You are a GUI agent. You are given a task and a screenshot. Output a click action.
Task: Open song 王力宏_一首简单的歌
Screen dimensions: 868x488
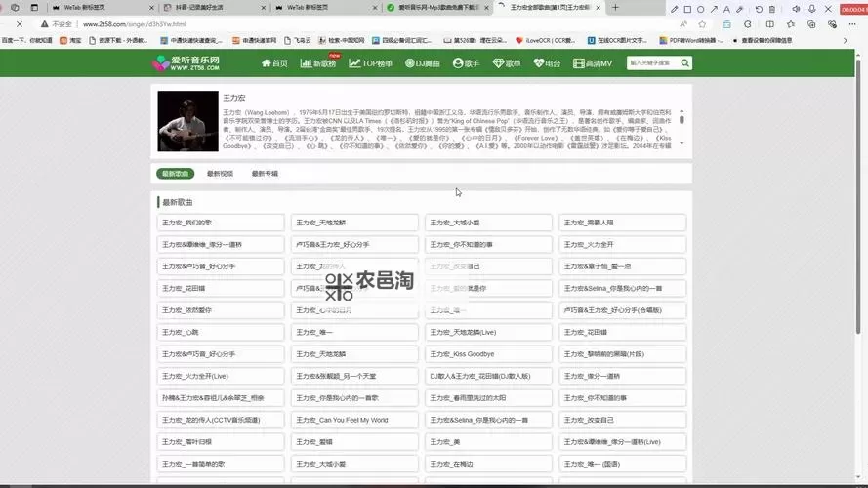pos(221,464)
